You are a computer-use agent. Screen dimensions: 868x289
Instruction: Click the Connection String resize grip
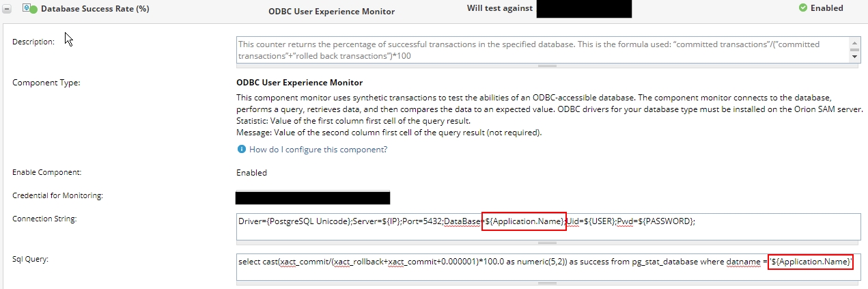coord(548,243)
